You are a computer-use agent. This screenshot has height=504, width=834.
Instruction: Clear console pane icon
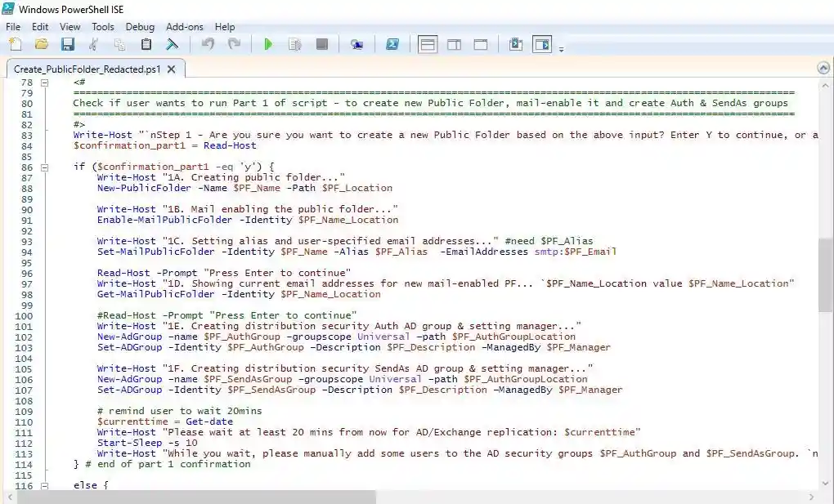[172, 44]
